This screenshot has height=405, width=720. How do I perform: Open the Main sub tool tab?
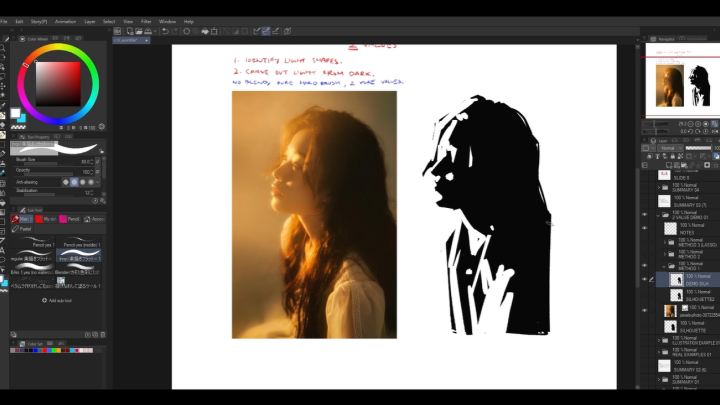22,219
